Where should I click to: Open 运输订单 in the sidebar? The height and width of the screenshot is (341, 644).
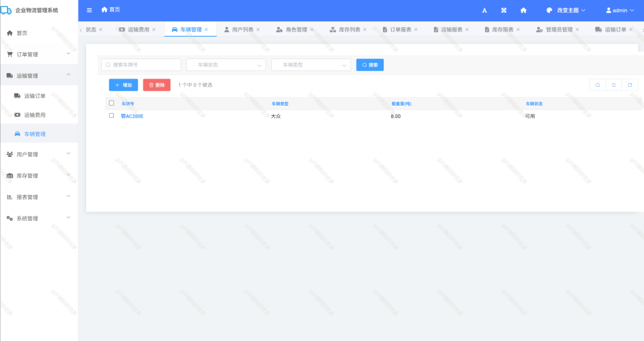tap(39, 96)
